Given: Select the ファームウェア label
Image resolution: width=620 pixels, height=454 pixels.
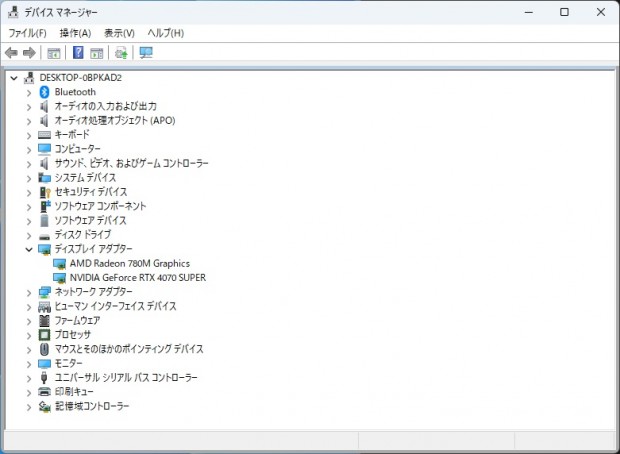Looking at the screenshot, I should [x=77, y=320].
